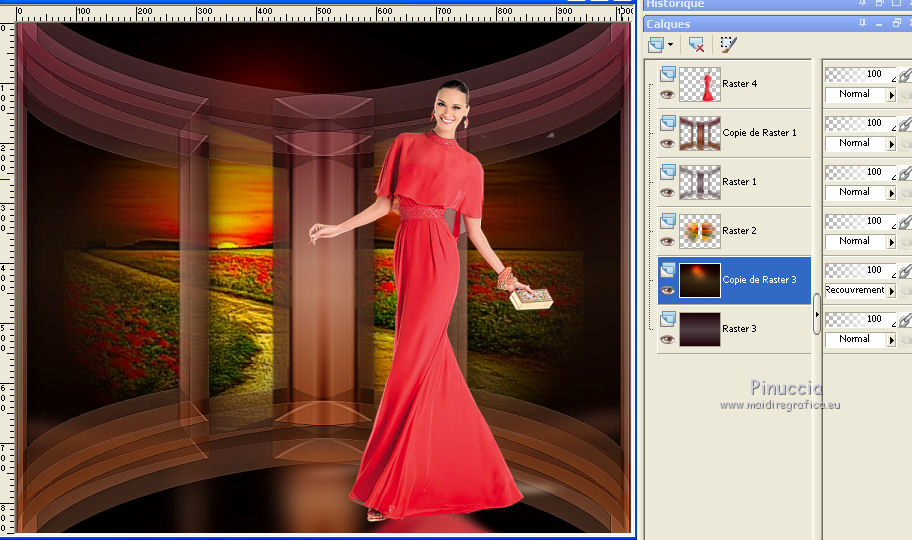Viewport: 912px width, 540px height.
Task: Click the layer type icon of Raster 4
Action: pos(668,73)
